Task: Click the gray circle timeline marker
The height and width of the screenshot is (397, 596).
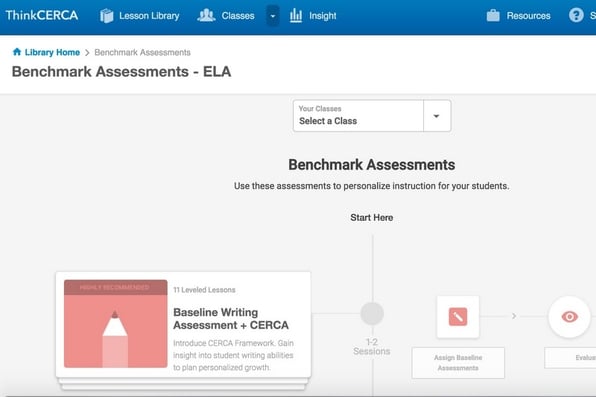Action: click(372, 314)
